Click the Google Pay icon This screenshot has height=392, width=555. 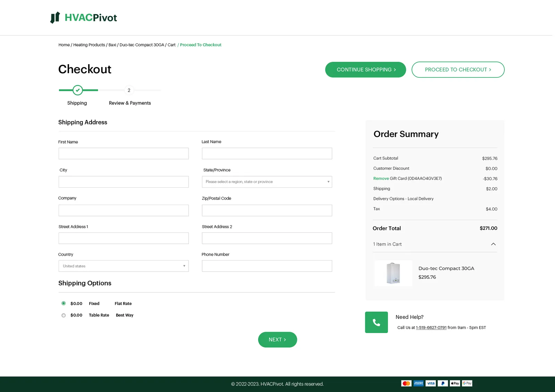click(x=467, y=383)
